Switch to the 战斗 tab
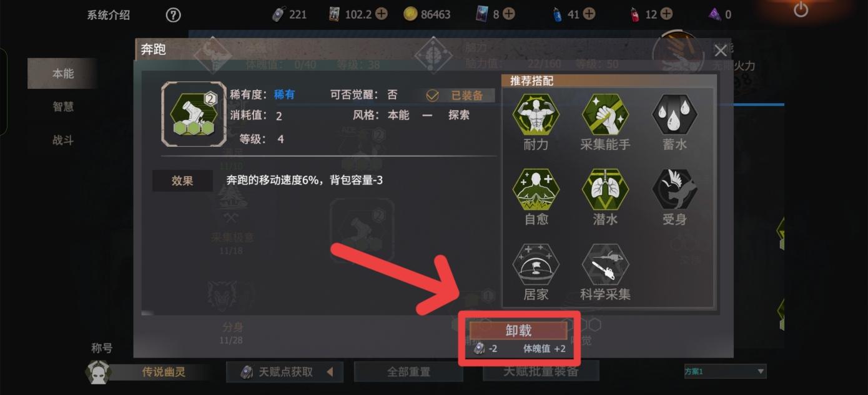 click(62, 141)
